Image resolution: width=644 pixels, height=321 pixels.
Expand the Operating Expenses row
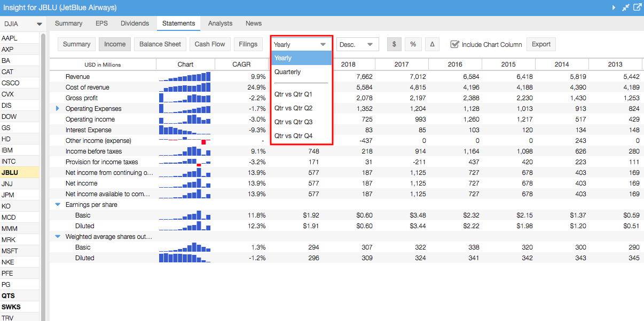pos(58,109)
